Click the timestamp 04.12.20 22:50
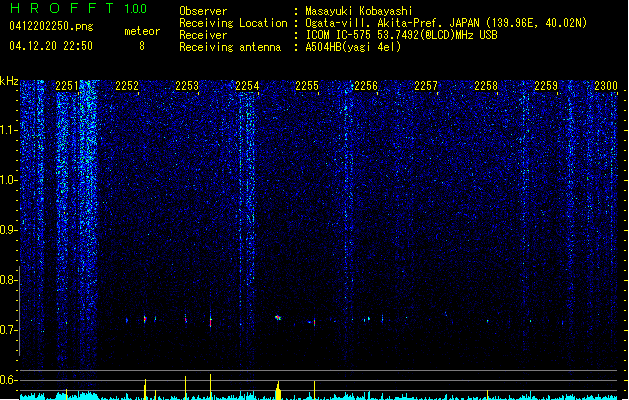 pyautogui.click(x=51, y=46)
